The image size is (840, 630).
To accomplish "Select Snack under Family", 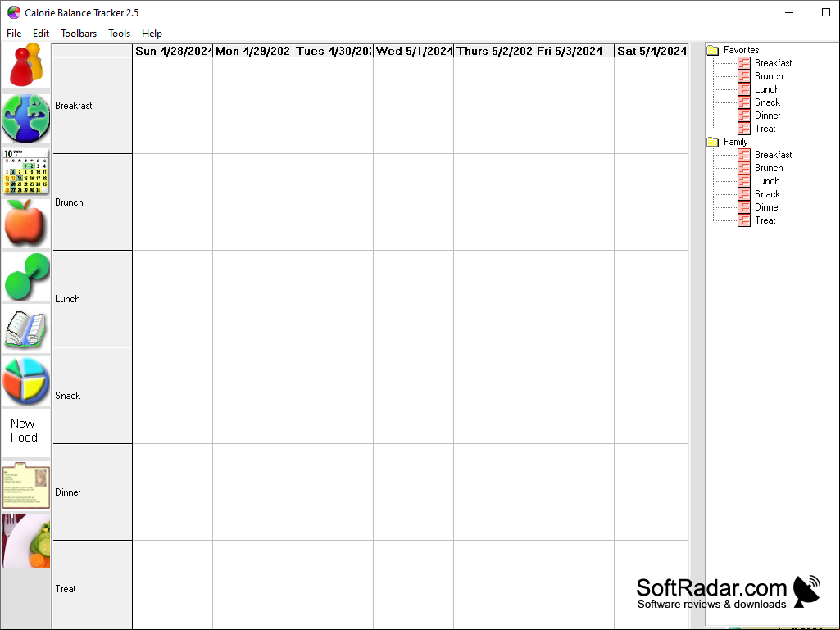I will [x=767, y=194].
